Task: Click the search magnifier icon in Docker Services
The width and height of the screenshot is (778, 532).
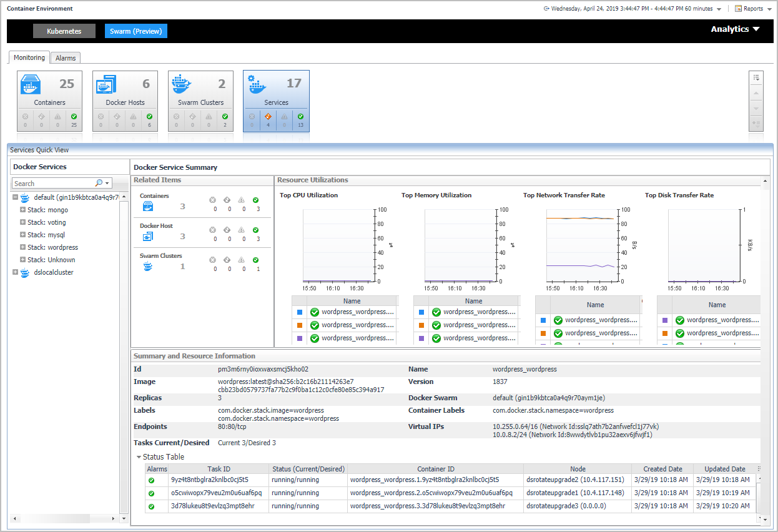Action: [x=99, y=184]
